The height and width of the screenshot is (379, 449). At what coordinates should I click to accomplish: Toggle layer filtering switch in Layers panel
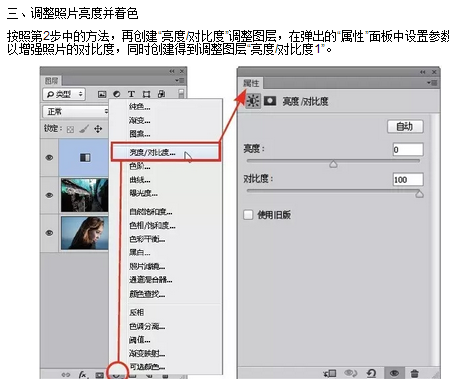(181, 94)
